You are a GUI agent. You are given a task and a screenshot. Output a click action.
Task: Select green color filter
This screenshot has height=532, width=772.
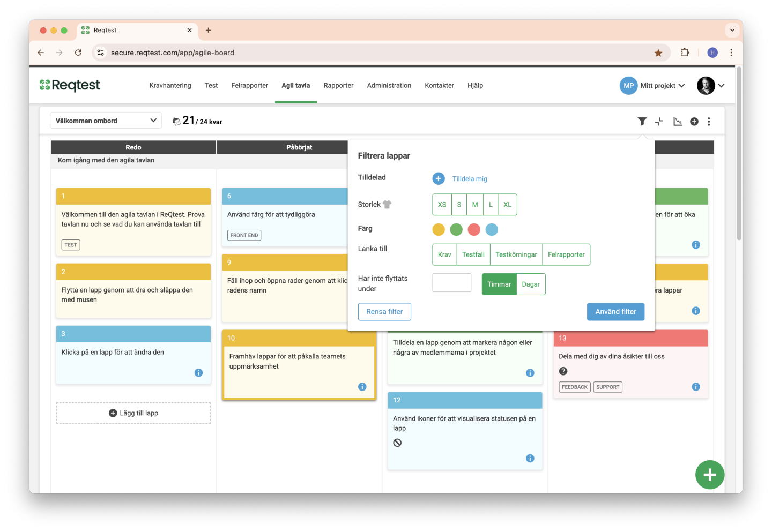(456, 229)
